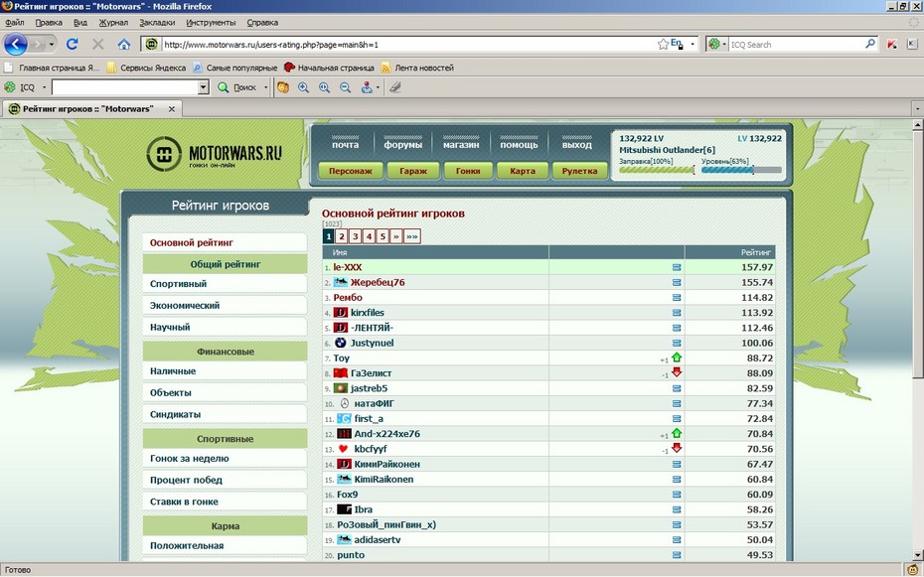Click the red down arrow beside ГаЗелист
This screenshot has height=577, width=924.
[677, 372]
